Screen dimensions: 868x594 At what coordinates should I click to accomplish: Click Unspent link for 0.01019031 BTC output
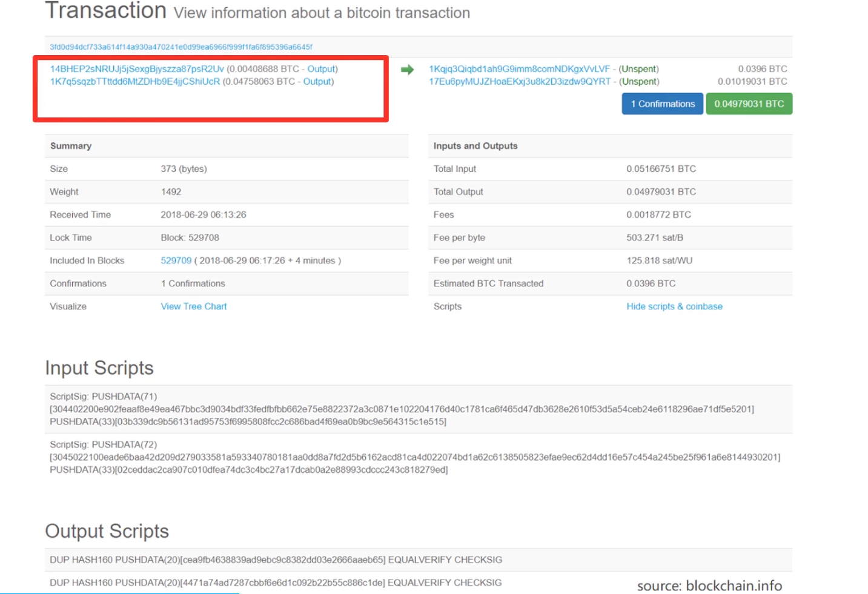click(639, 82)
